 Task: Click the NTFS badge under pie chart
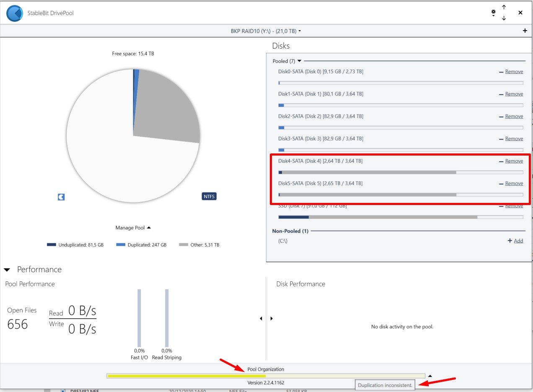[x=209, y=196]
